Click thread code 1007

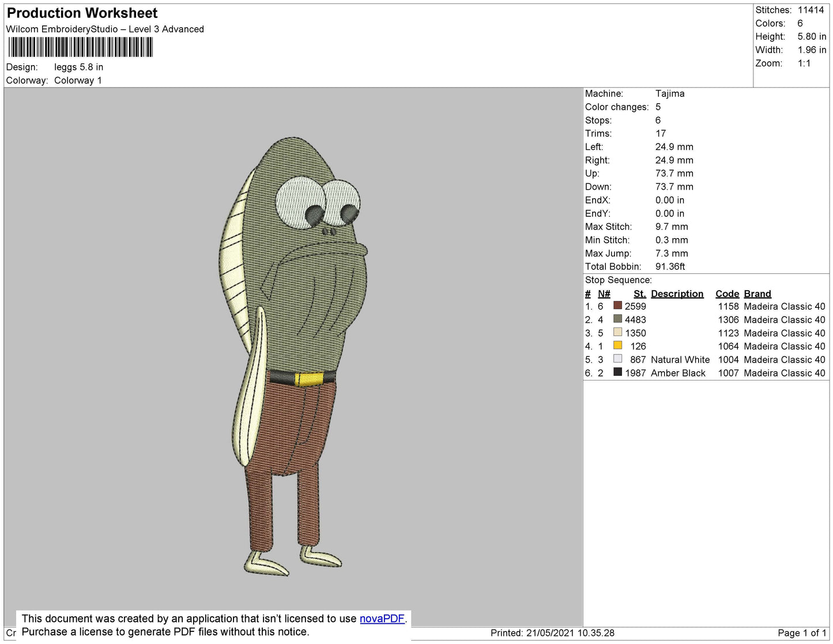[729, 372]
